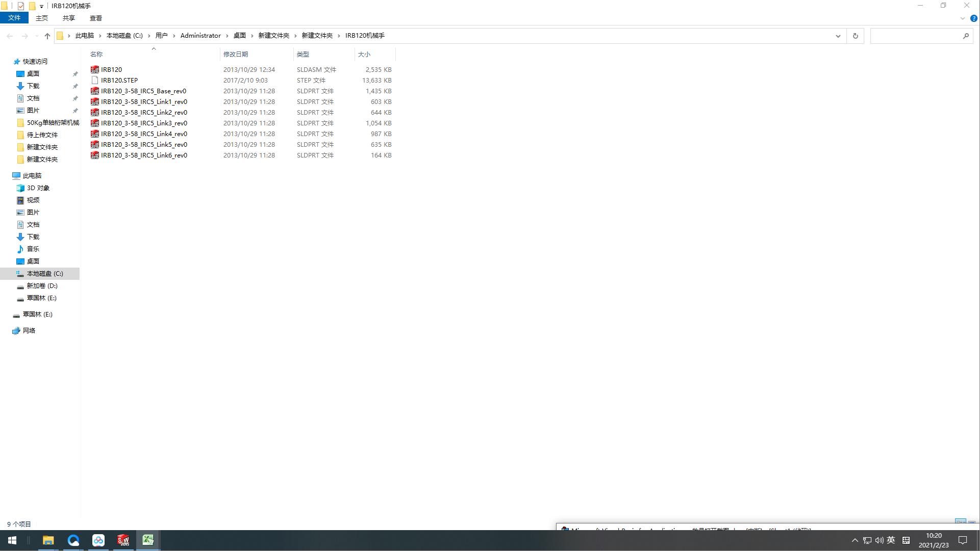Screen dimensions: 980x551
Task: Click the help question mark icon
Action: (973, 18)
